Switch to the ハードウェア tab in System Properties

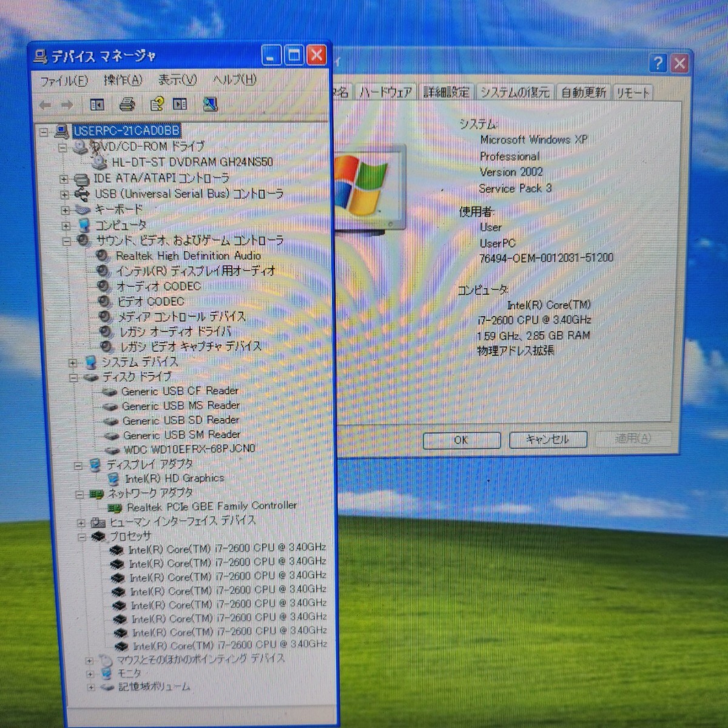coord(385,92)
